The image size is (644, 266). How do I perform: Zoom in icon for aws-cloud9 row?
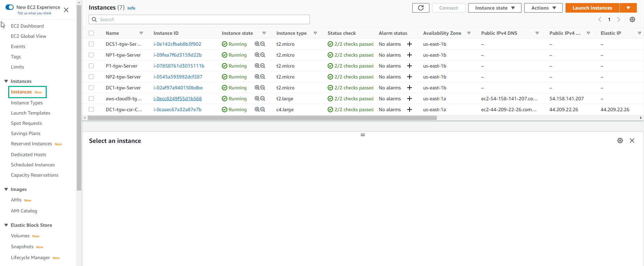pyautogui.click(x=257, y=99)
